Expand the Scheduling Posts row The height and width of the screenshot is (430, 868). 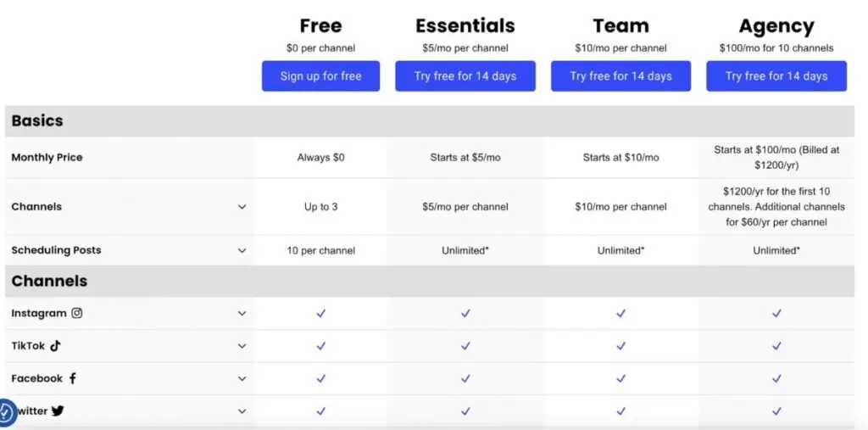point(242,251)
